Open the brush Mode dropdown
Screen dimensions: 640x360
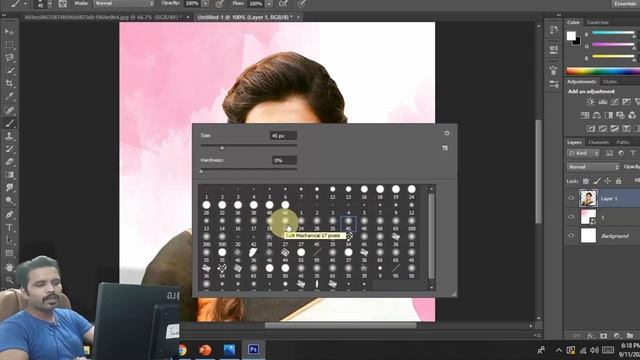tap(124, 3)
